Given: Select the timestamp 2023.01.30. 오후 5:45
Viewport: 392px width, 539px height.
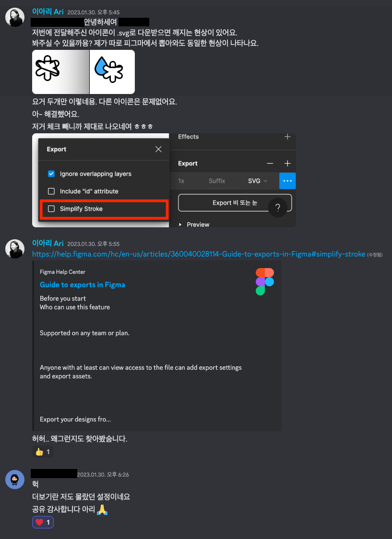Looking at the screenshot, I should 94,12.
